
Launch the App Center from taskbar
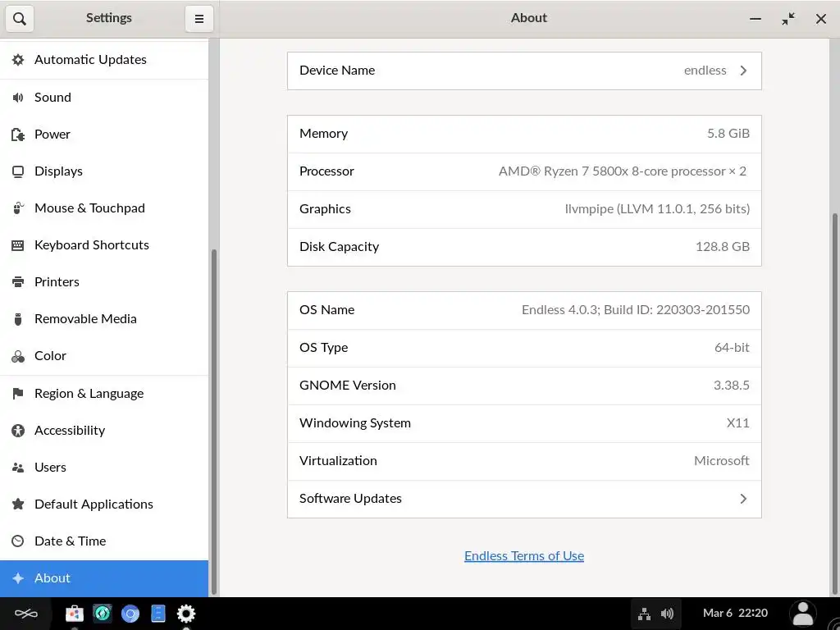pos(75,614)
